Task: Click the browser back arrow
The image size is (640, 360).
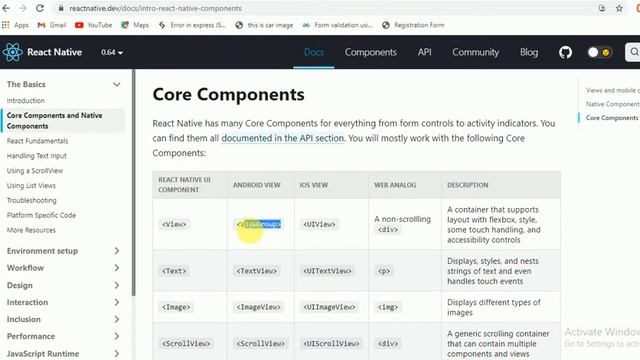Action: (6, 8)
